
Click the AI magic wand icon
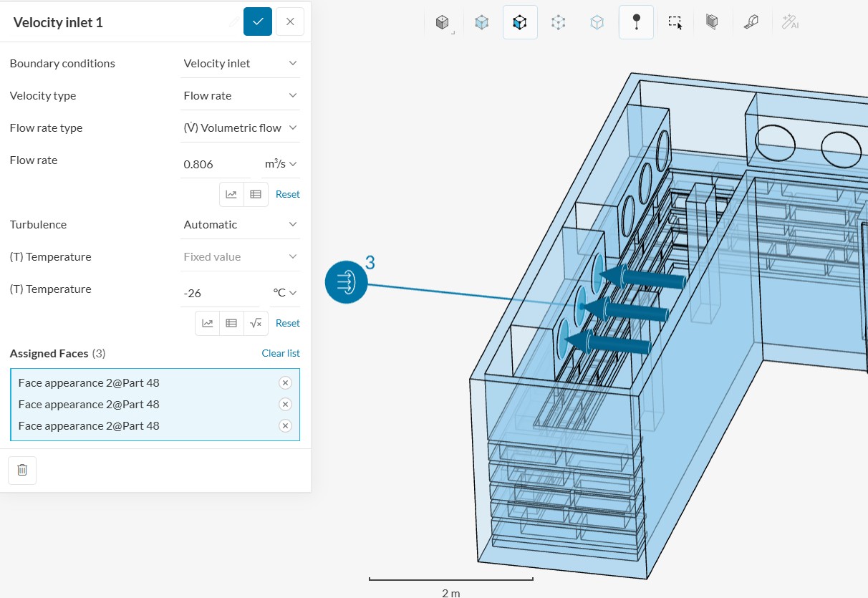[x=790, y=22]
